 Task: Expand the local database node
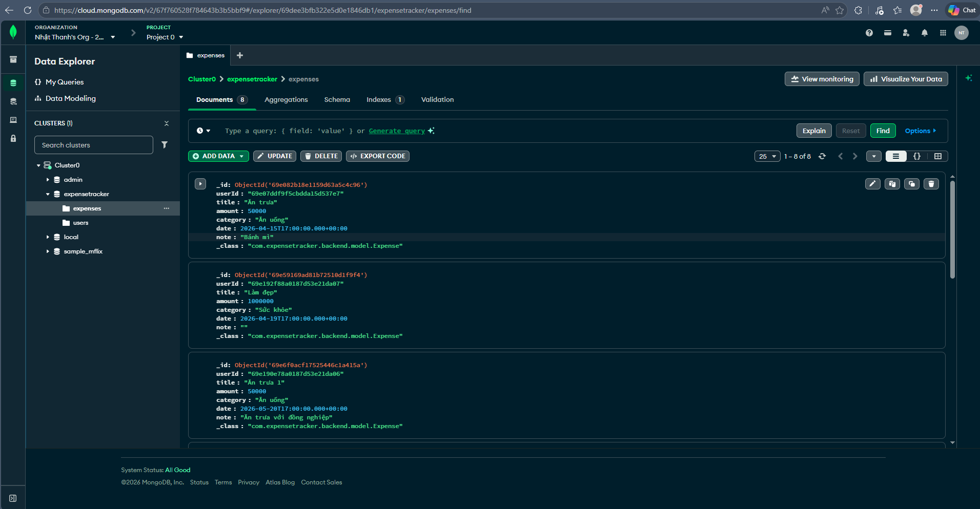(48, 237)
